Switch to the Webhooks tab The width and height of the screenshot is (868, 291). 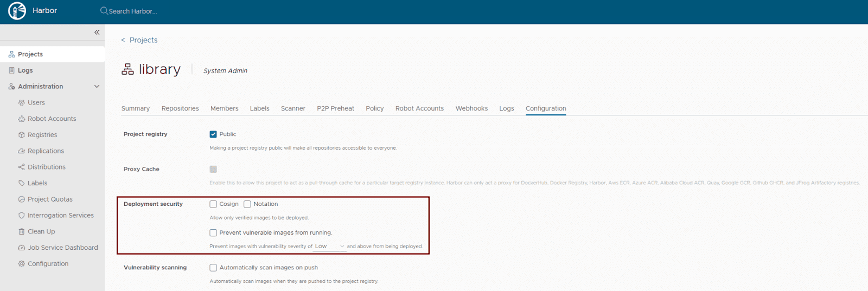click(x=471, y=108)
